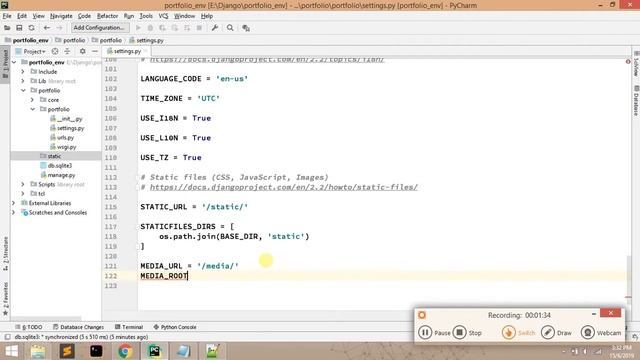The image size is (640, 360).
Task: Click the scroll from source target icon
Action: [55, 51]
